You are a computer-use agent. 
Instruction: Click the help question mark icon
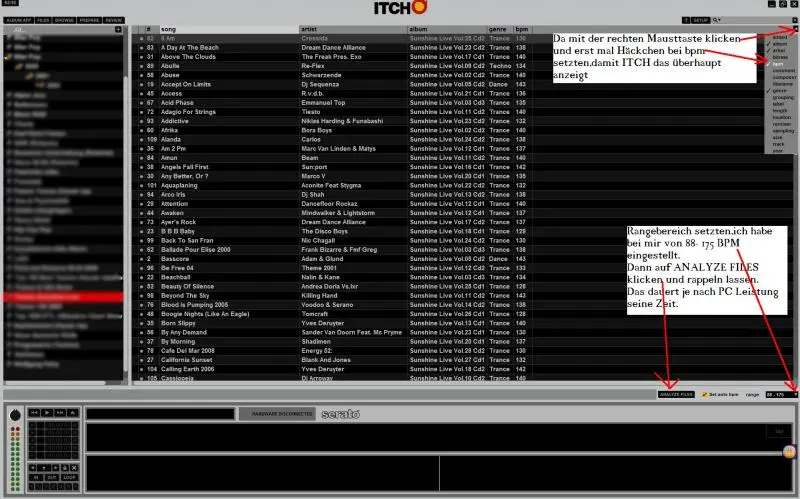[x=686, y=19]
